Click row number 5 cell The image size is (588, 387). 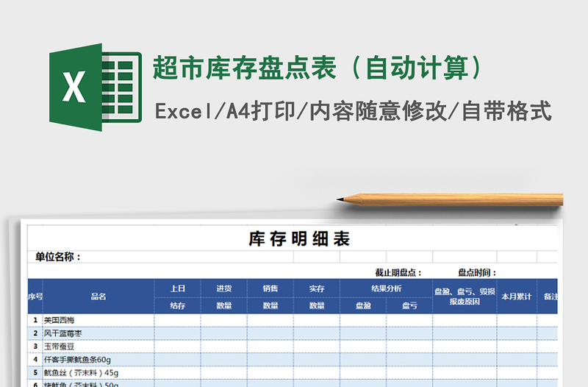(35, 373)
